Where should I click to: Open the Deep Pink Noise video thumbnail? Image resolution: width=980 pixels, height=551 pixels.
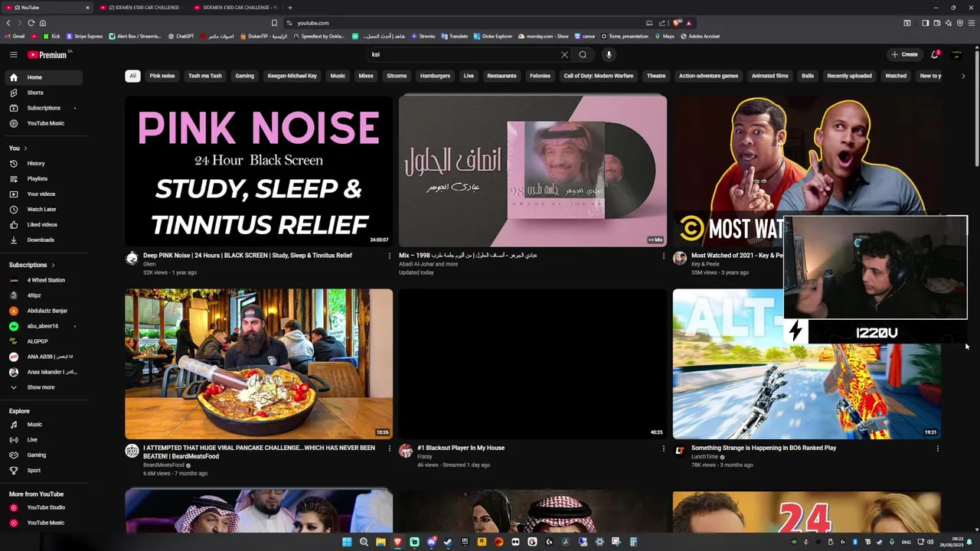pyautogui.click(x=259, y=170)
